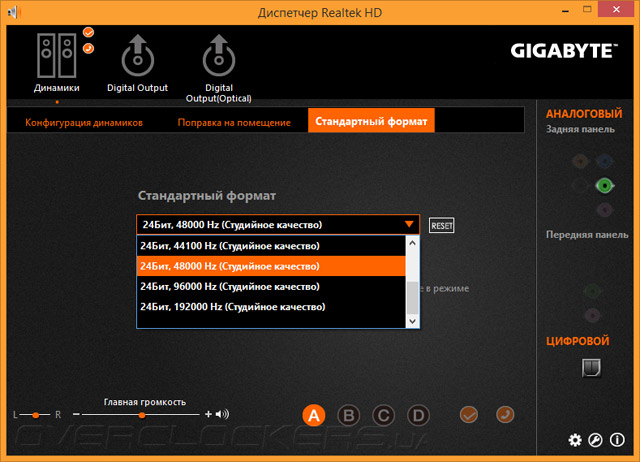This screenshot has height=462, width=640.
Task: Select the Digital Output device icon
Action: (x=138, y=56)
